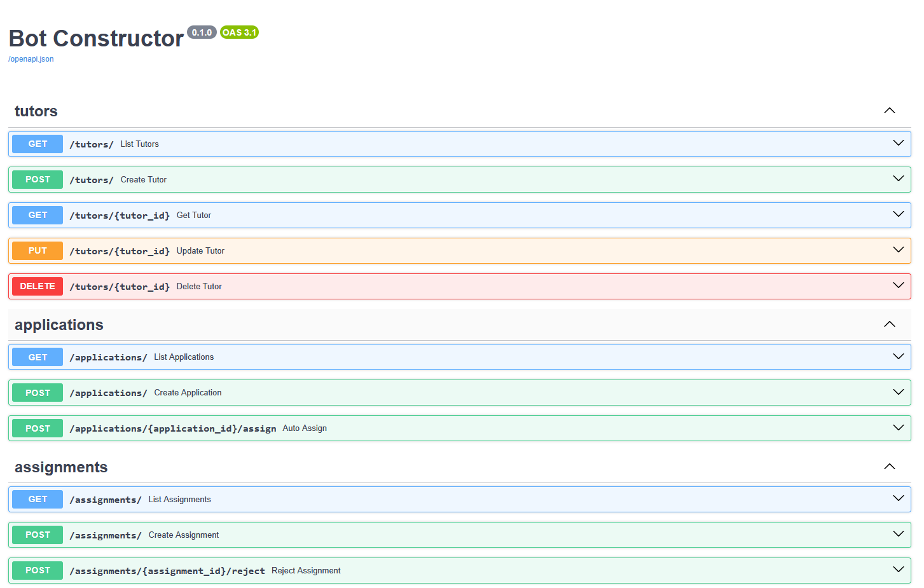The height and width of the screenshot is (588, 924).
Task: Click the applications section heading
Action: click(59, 325)
